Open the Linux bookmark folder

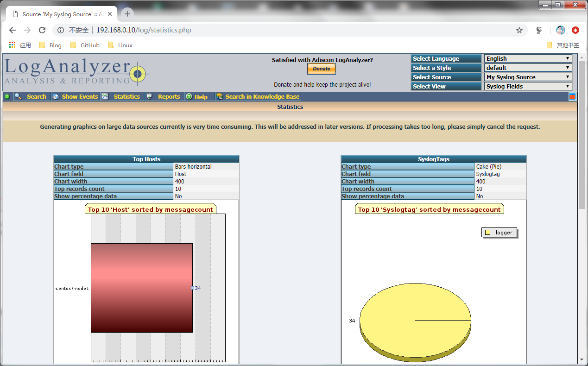click(120, 45)
